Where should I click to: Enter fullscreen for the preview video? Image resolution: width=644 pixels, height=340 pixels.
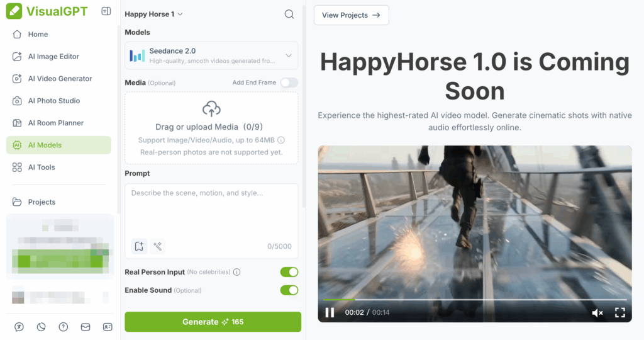619,312
